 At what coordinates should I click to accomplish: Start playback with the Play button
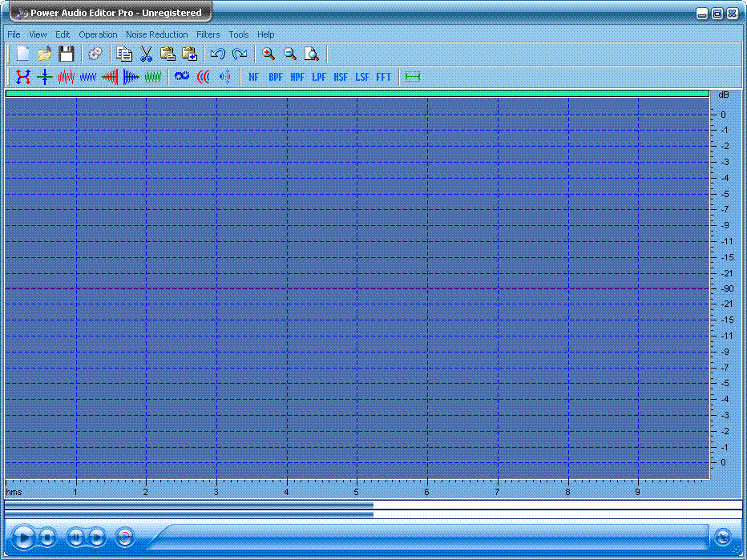[23, 538]
